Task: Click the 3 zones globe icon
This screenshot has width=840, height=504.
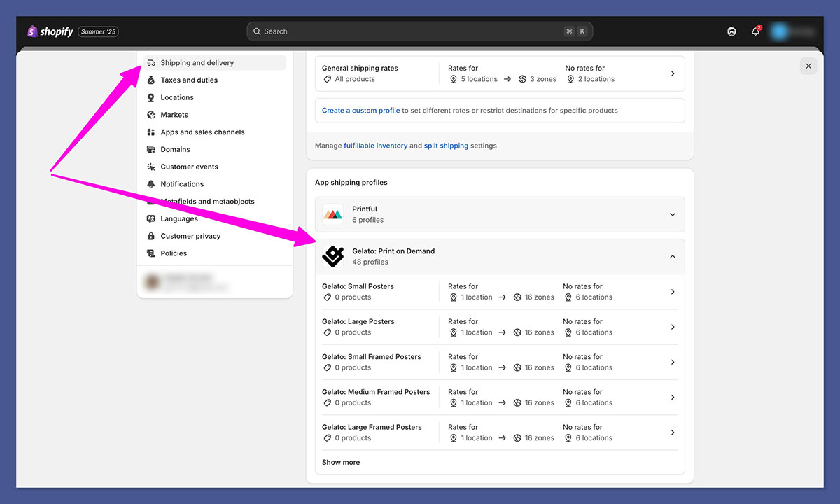Action: [x=522, y=80]
